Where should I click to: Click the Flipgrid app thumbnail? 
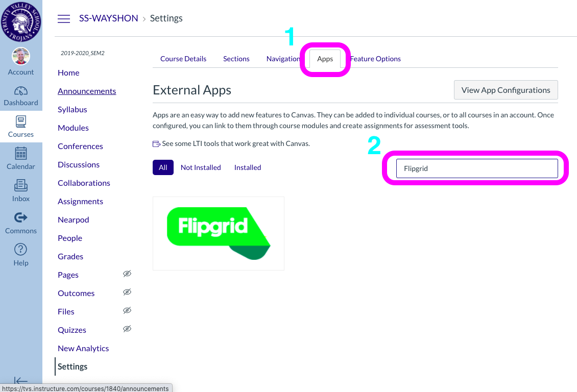218,233
